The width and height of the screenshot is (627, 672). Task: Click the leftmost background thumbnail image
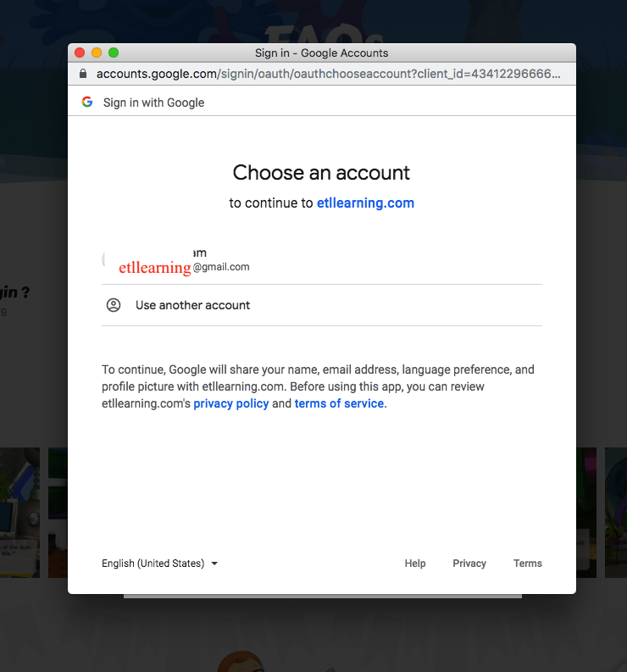click(19, 513)
